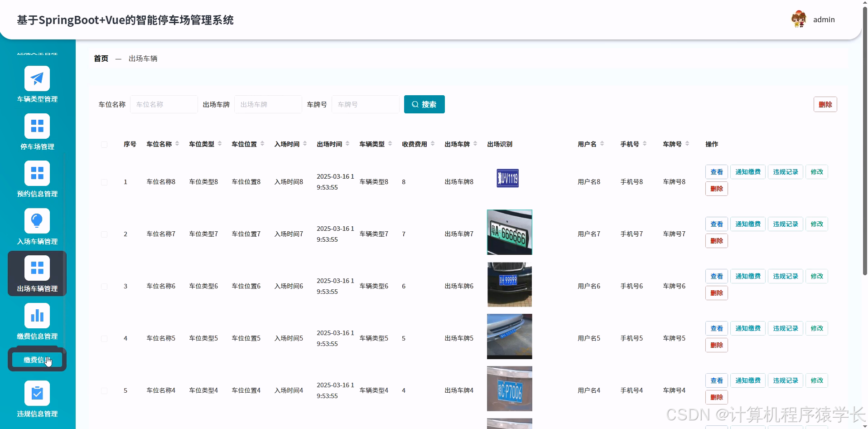Sort by 车辆类型 column arrows
This screenshot has width=868, height=429.
pos(390,144)
